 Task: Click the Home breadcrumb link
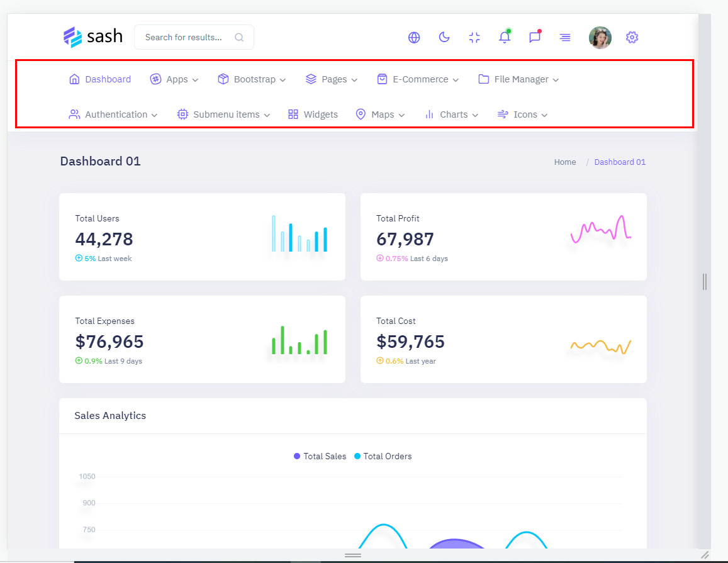[565, 162]
